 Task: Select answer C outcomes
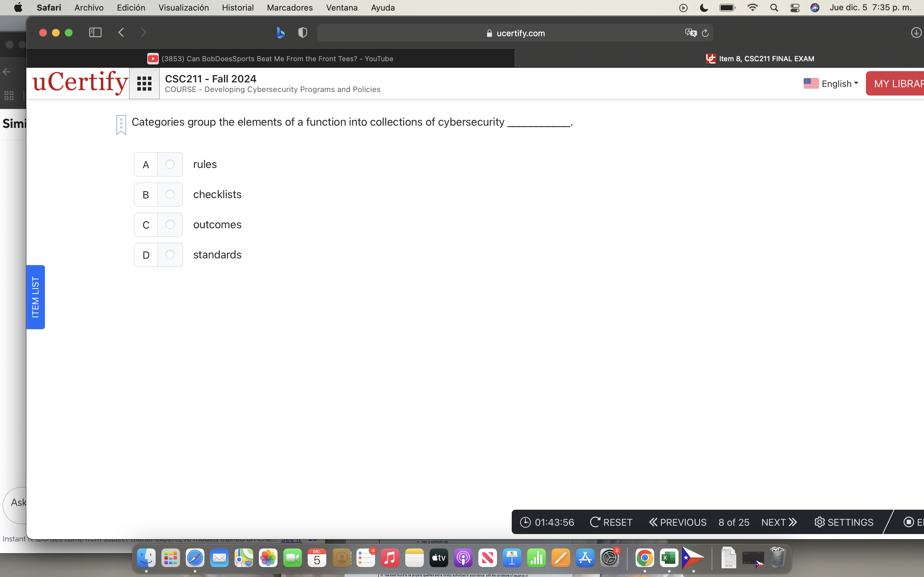click(170, 225)
